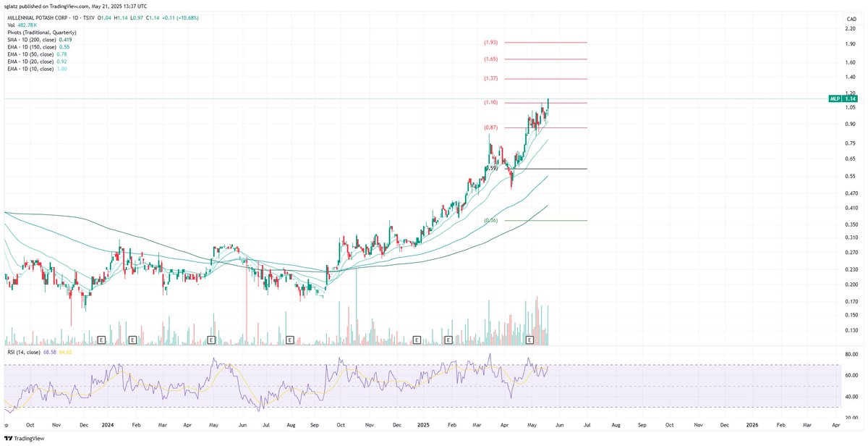This screenshot has height=446, width=868.
Task: Click the 0.350 price axis value
Action: click(x=851, y=224)
